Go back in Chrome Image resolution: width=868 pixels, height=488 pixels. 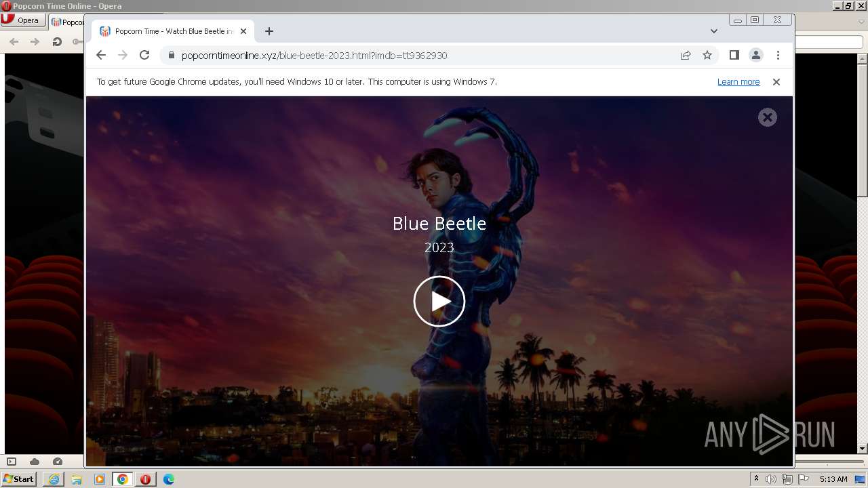[101, 55]
